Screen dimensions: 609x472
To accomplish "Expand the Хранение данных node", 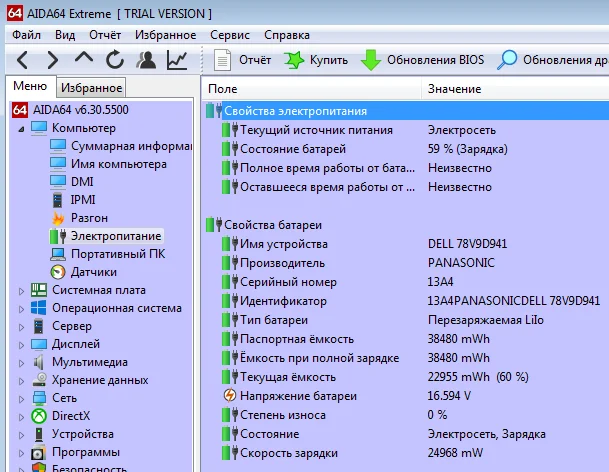I will pos(21,381).
